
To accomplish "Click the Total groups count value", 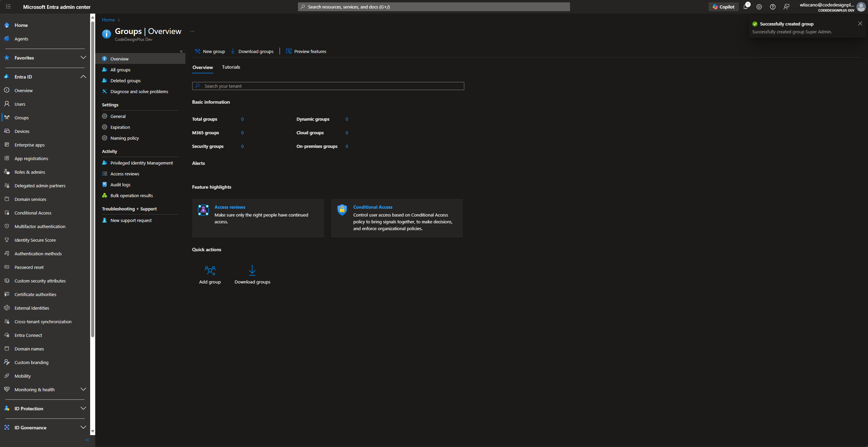I will pyautogui.click(x=242, y=119).
